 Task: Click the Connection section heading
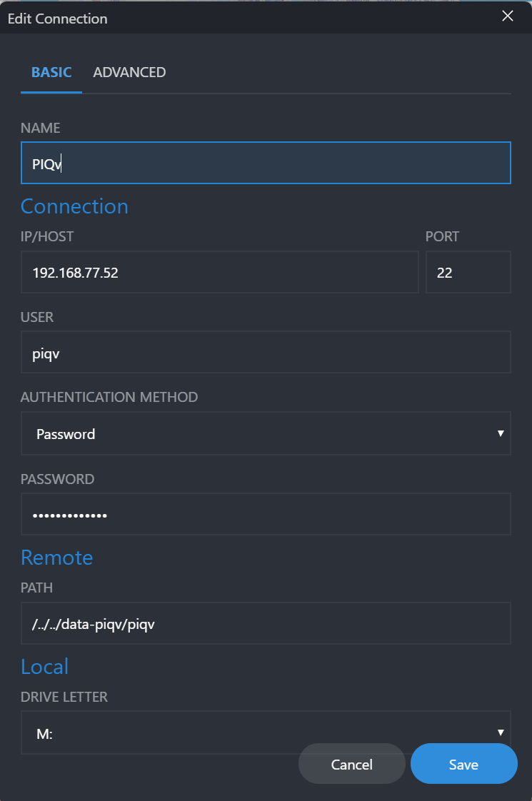(x=74, y=206)
